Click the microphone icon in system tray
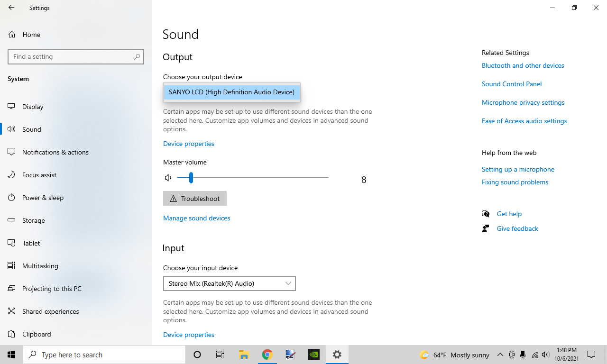Image resolution: width=607 pixels, height=364 pixels. click(523, 355)
